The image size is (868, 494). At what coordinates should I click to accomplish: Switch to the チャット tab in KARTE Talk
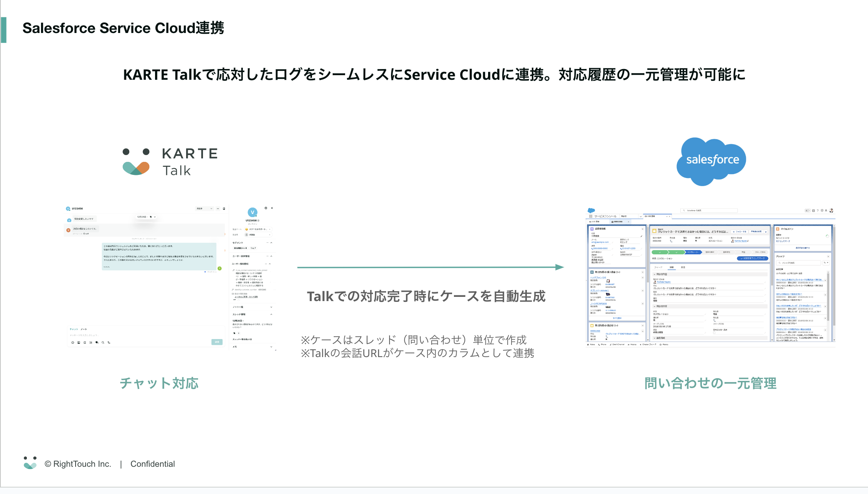point(74,329)
